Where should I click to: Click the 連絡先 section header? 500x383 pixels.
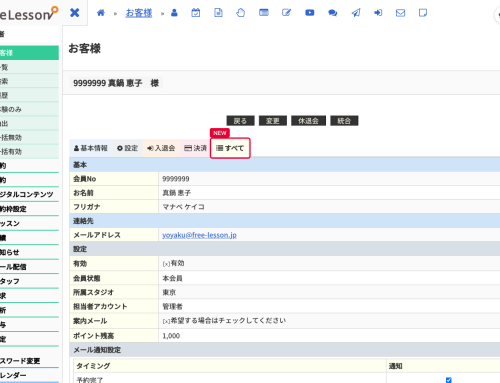pos(285,221)
